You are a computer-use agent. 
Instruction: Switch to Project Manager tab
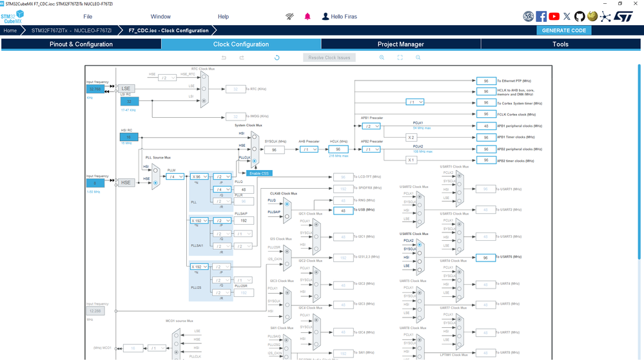coord(401,44)
